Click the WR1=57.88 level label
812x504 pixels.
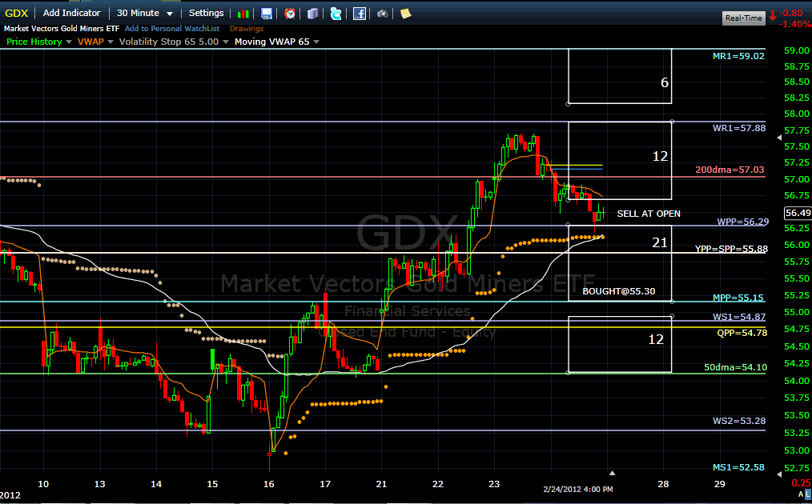(739, 128)
